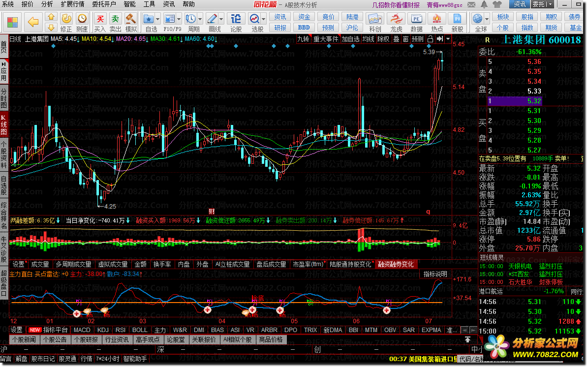588x367 pixels.
Task: Toggle the 窗 multi-window option
Action: (406, 39)
